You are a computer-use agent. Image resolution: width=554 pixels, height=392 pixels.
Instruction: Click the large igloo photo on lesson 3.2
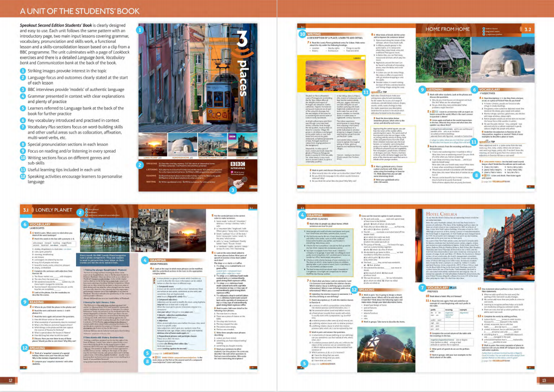(503, 60)
